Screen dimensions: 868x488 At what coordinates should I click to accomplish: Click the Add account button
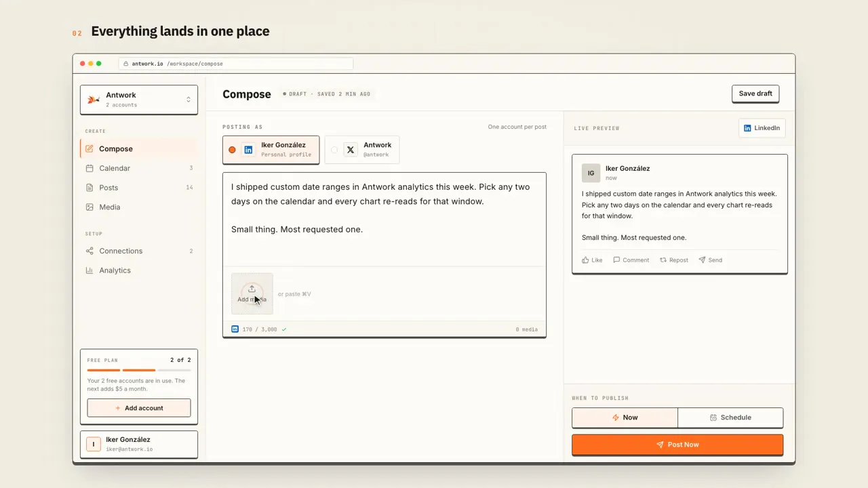point(139,408)
